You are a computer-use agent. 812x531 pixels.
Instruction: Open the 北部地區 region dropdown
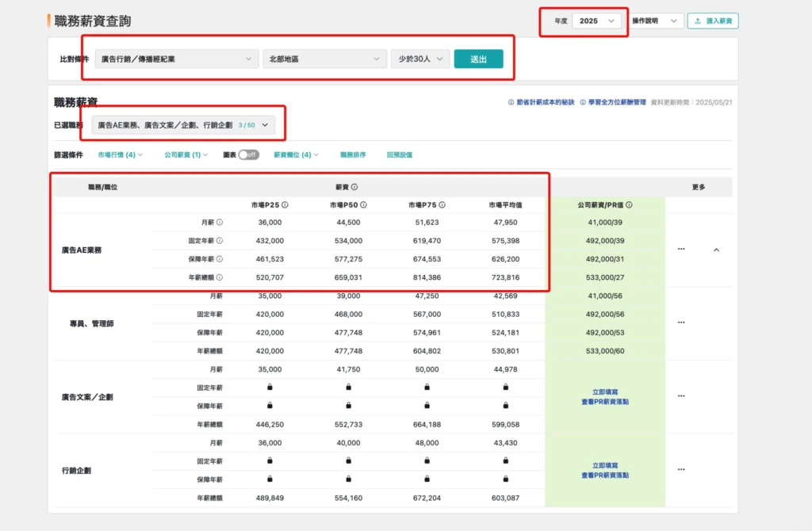pos(324,59)
